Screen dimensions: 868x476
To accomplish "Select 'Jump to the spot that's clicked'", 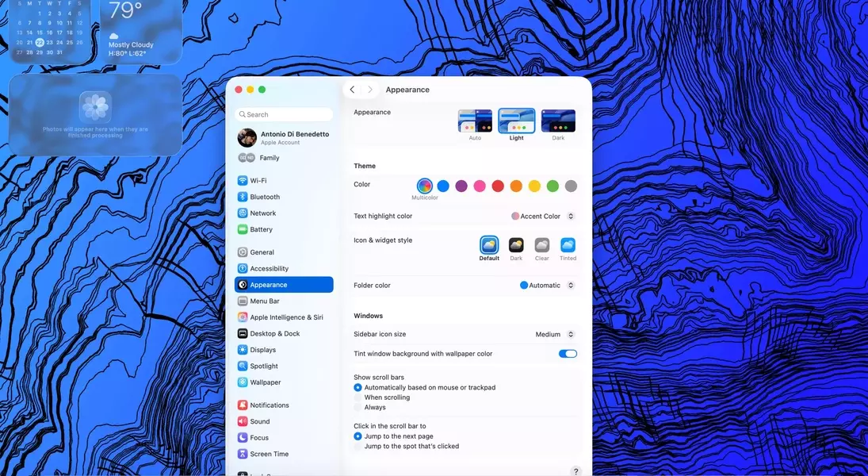I will 358,447.
